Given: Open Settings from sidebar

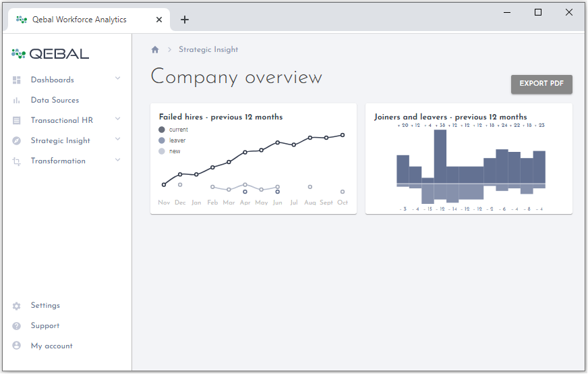Looking at the screenshot, I should [45, 306].
